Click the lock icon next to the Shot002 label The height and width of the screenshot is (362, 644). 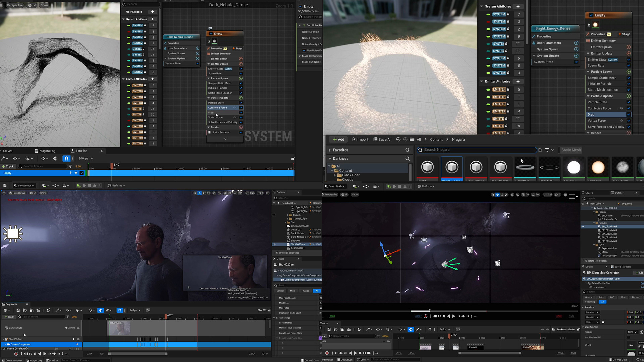[x=269, y=310]
